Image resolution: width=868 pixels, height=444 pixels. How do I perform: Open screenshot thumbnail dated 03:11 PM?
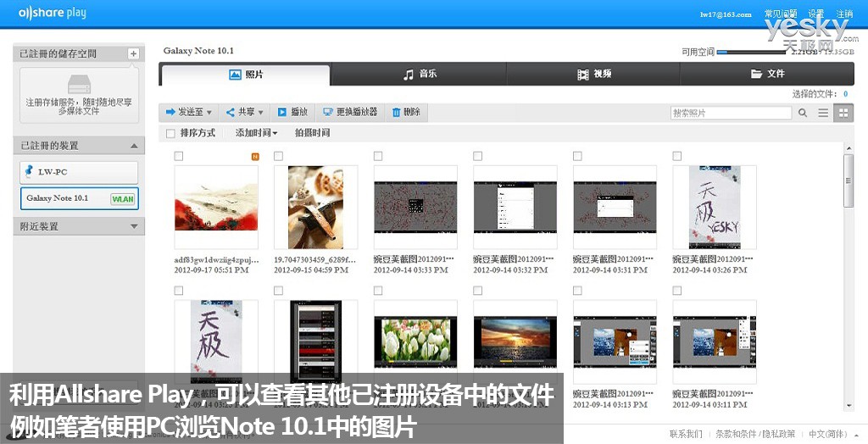coord(714,342)
